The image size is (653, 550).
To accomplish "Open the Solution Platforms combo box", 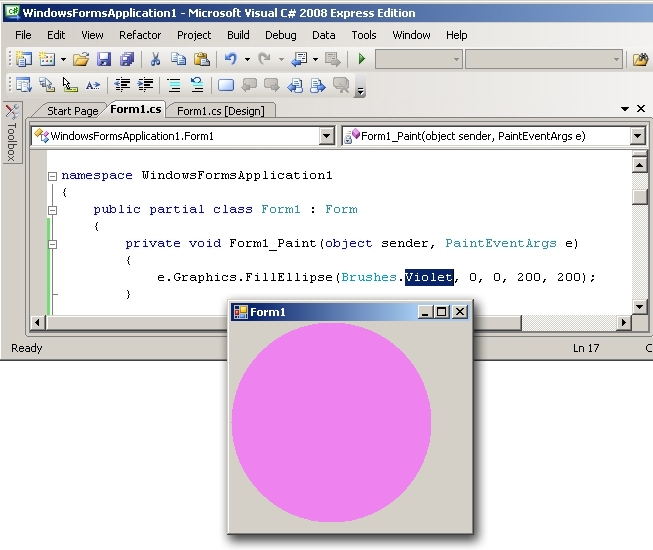I will pyautogui.click(x=543, y=59).
